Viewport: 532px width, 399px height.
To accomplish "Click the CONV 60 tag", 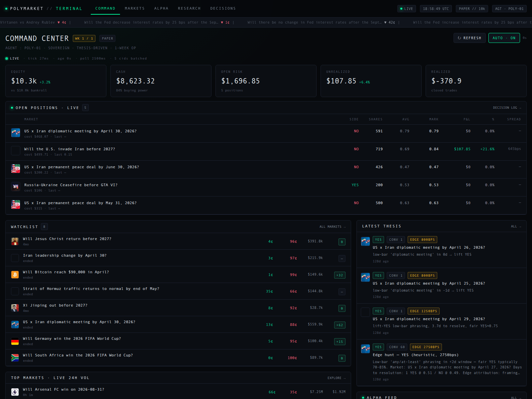I will [397, 347].
